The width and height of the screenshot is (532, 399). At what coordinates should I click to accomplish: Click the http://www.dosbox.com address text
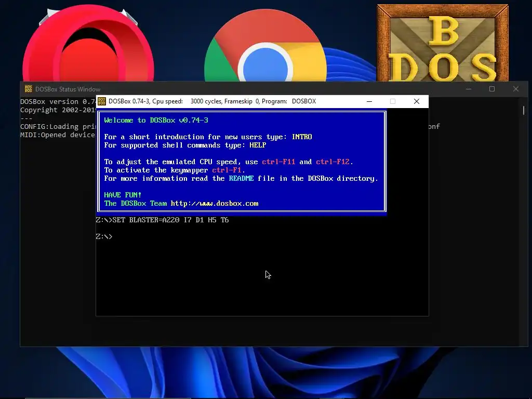215,204
